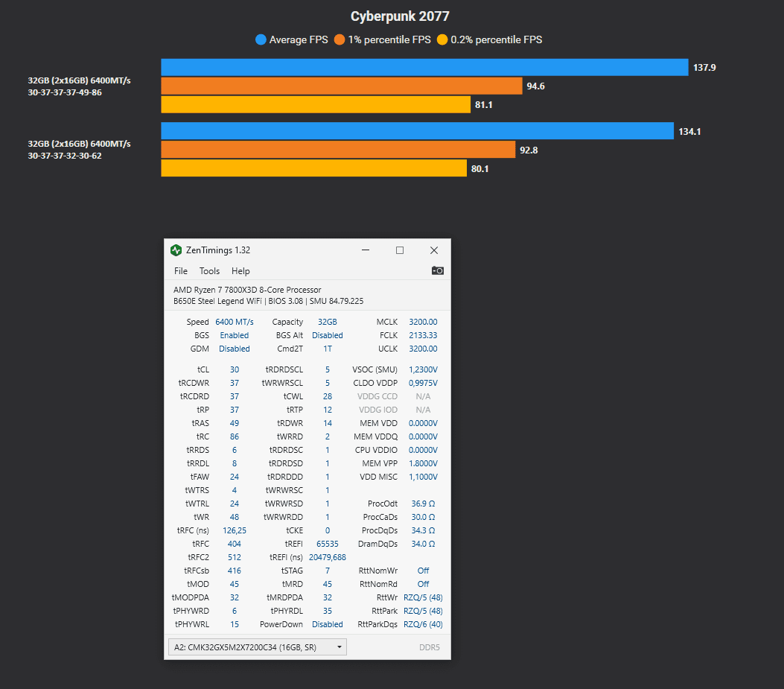
Task: Toggle the 1% percentile FPS legend entry
Action: coord(383,39)
